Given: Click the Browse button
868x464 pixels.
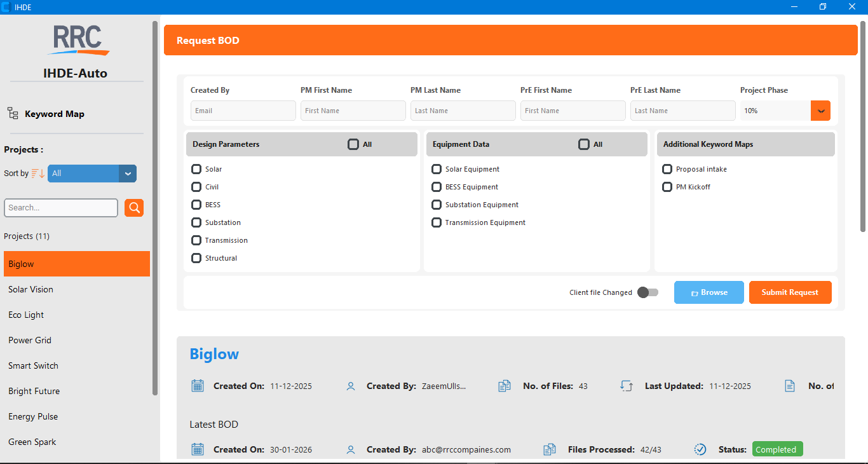Looking at the screenshot, I should pyautogui.click(x=709, y=292).
